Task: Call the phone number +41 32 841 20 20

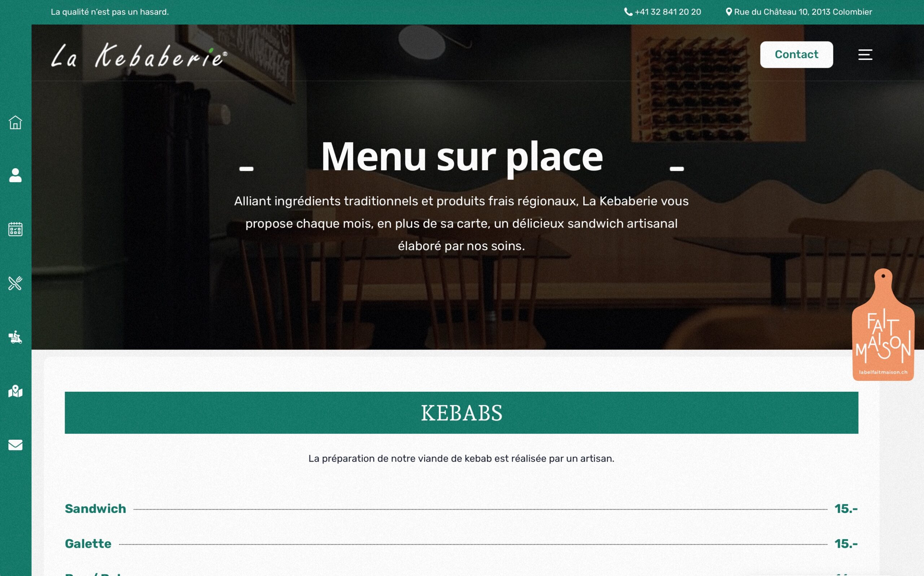Action: tap(667, 12)
